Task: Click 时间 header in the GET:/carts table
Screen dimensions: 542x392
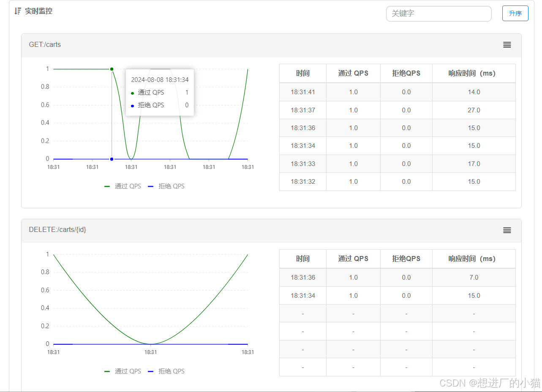Action: (x=303, y=73)
